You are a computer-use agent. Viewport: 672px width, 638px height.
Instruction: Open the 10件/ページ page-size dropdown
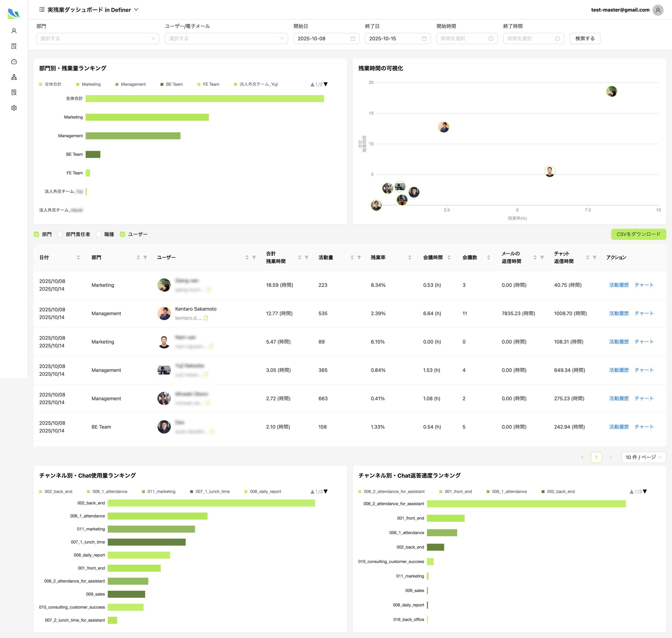(643, 457)
